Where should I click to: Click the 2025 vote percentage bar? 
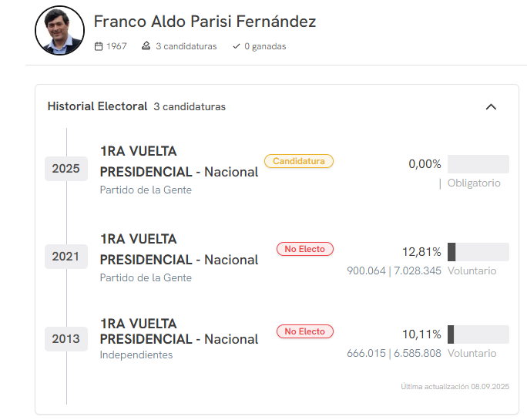click(478, 164)
